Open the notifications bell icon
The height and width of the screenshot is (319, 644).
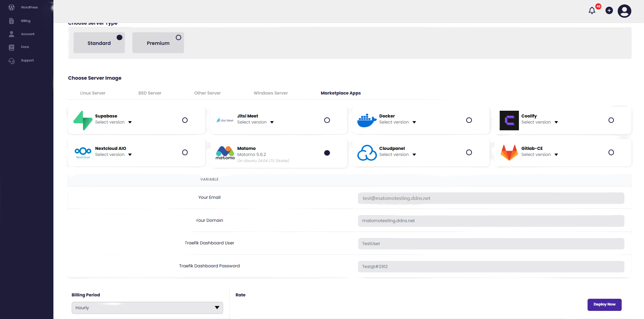coord(592,11)
